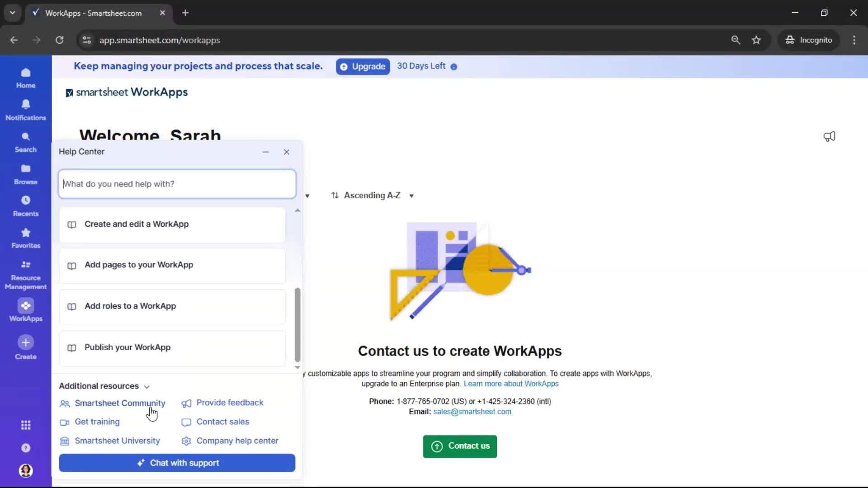This screenshot has height=488, width=868.
Task: Open Recents from the sidebar
Action: click(x=25, y=206)
